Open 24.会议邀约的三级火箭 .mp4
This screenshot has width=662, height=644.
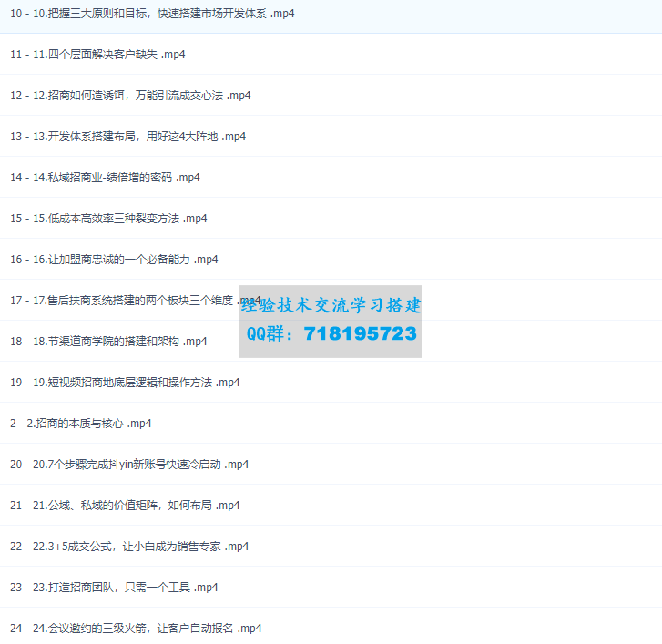tap(136, 628)
